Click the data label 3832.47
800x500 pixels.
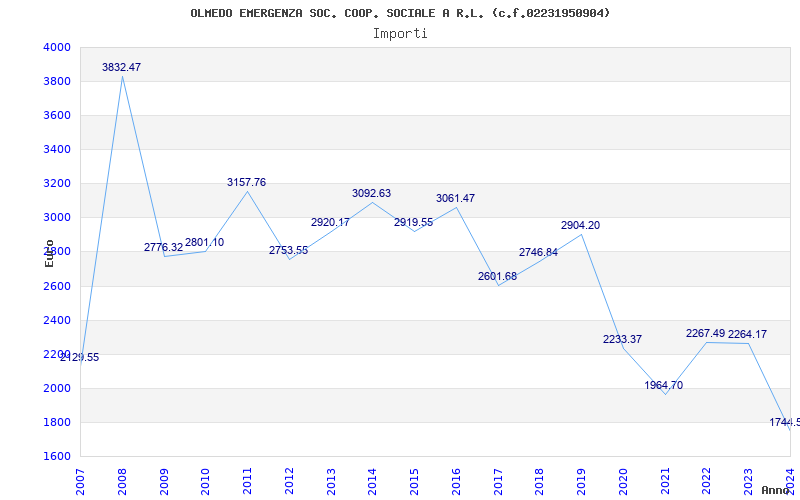click(121, 67)
